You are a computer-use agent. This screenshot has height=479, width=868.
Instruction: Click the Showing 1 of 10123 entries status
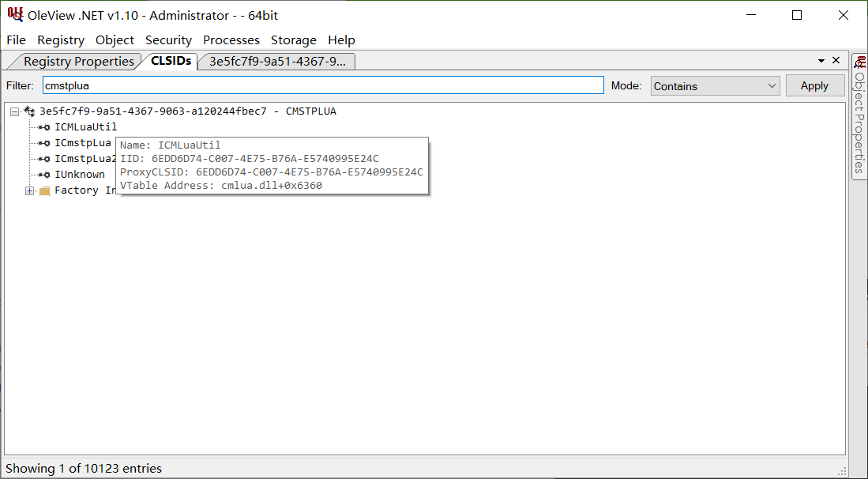(x=84, y=469)
